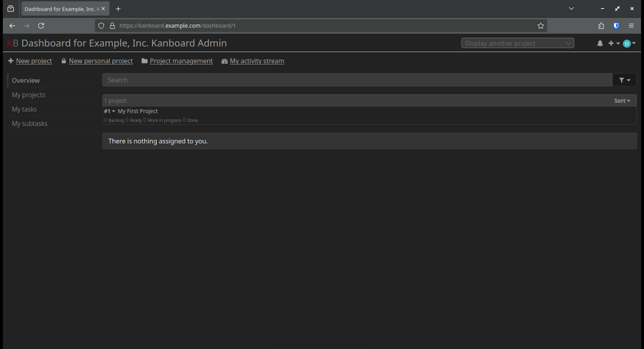Select My projects in the sidebar
Screen dimensions: 644x349
pos(29,95)
